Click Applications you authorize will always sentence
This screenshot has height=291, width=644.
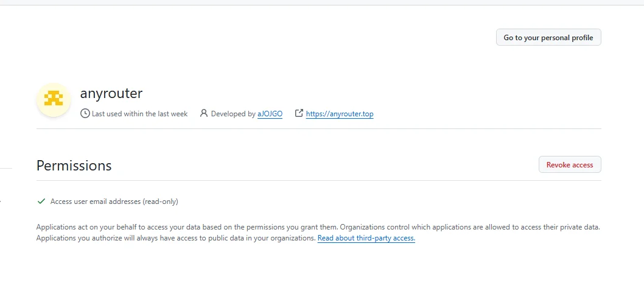tap(177, 239)
